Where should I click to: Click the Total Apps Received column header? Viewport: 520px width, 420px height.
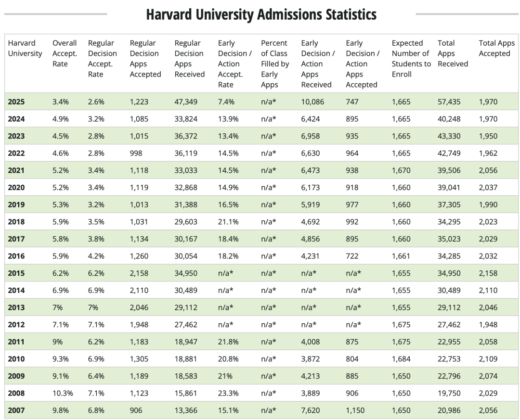point(453,53)
